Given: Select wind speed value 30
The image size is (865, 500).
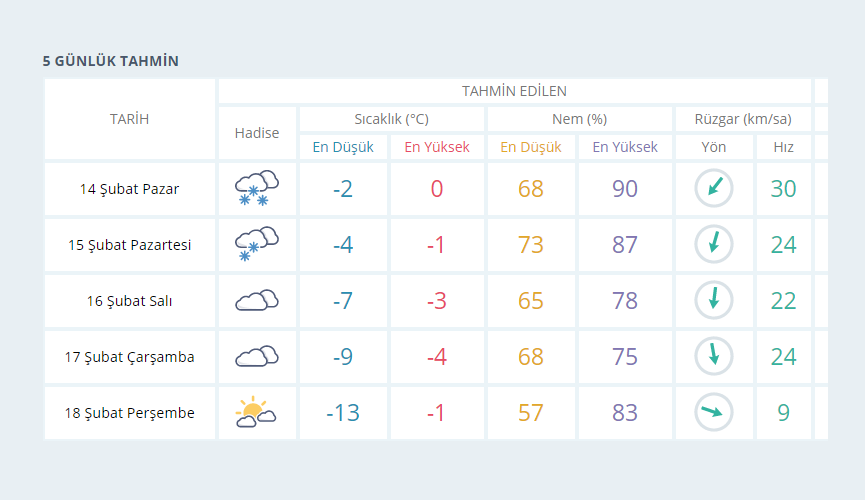Looking at the screenshot, I should tap(783, 189).
